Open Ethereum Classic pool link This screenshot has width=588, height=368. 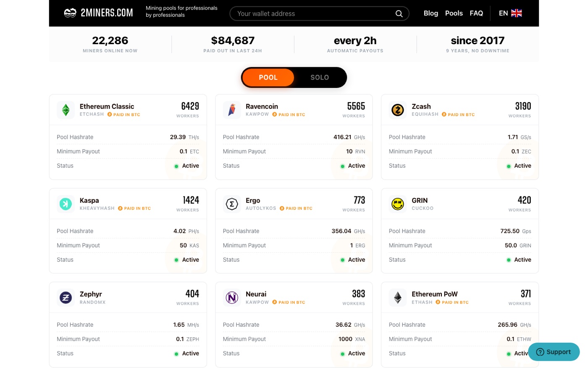point(107,106)
